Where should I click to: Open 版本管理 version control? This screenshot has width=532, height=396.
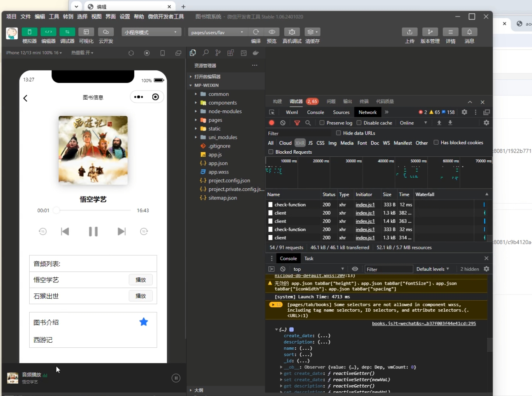[x=430, y=32]
